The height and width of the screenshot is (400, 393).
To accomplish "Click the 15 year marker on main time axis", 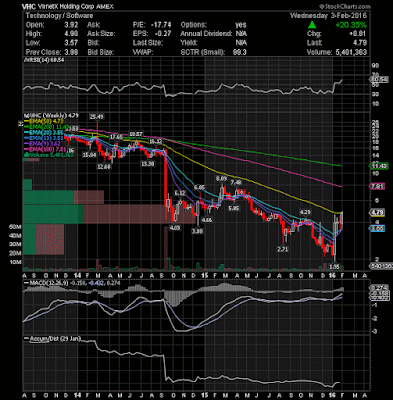I will tap(205, 275).
